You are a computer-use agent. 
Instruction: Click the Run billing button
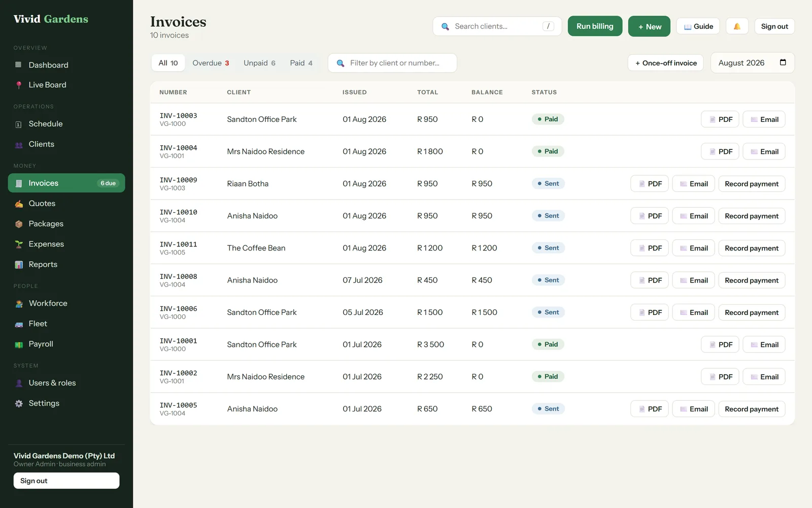(x=595, y=26)
